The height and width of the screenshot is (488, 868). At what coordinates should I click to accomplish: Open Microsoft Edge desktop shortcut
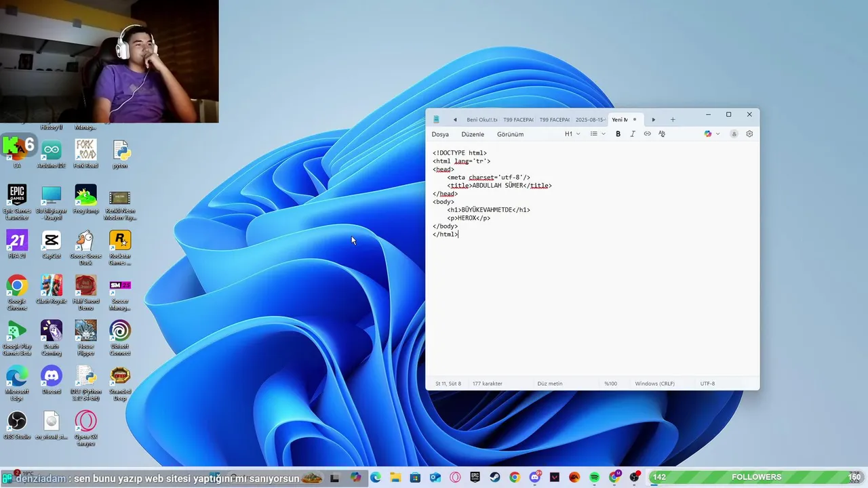(17, 384)
